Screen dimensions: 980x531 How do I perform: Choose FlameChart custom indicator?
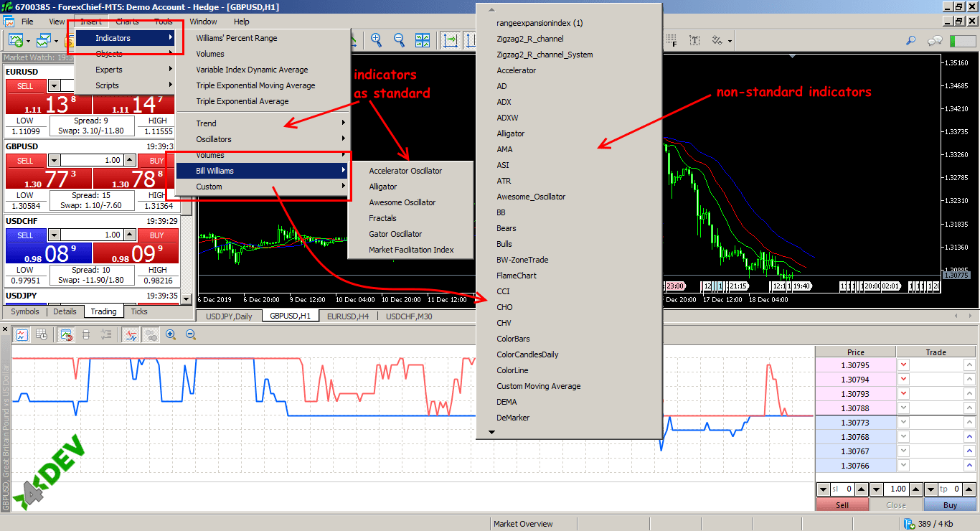[x=568, y=276]
